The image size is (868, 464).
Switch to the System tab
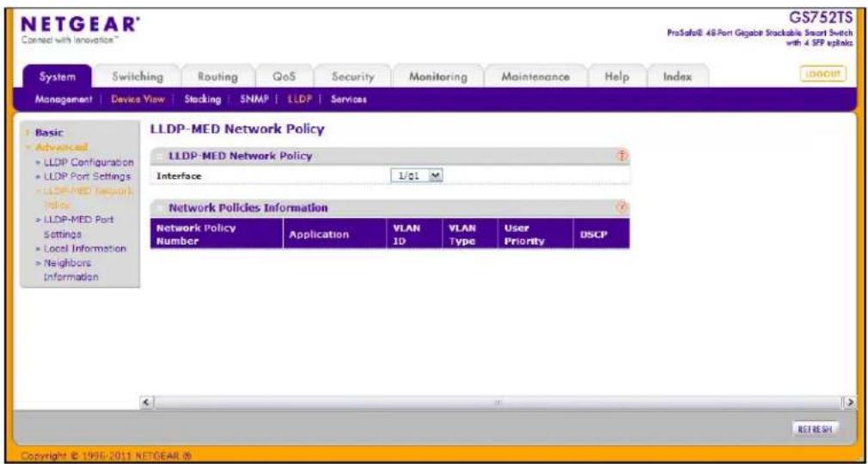click(58, 77)
